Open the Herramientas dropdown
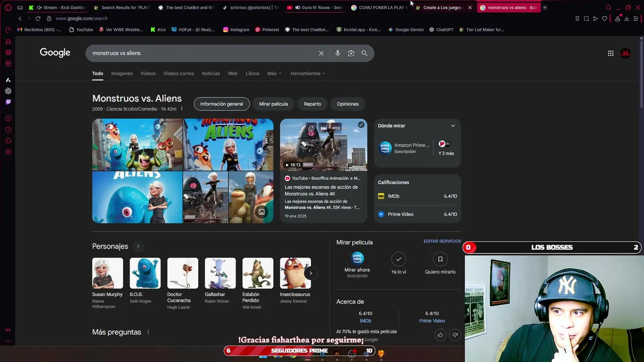644x362 pixels. tap(307, 73)
